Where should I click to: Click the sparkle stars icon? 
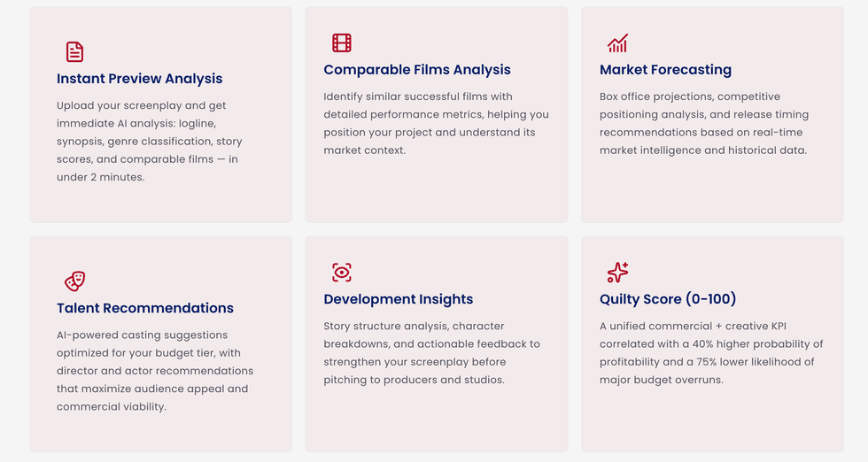617,273
